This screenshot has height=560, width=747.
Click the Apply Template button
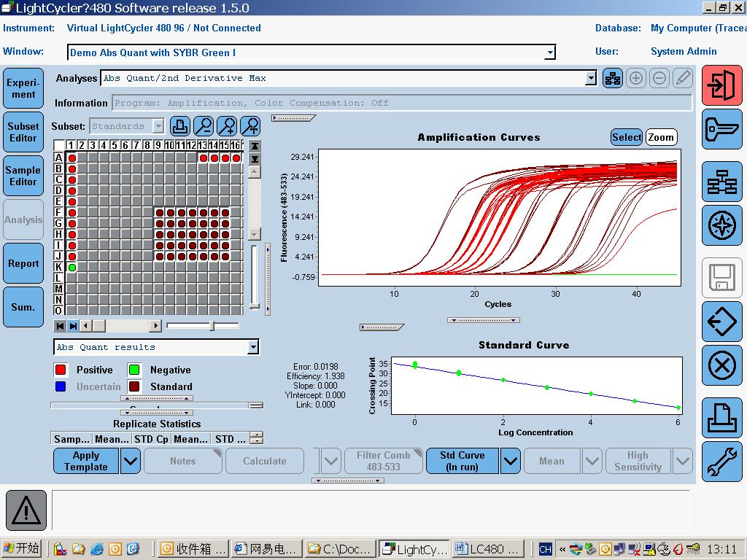click(x=86, y=461)
